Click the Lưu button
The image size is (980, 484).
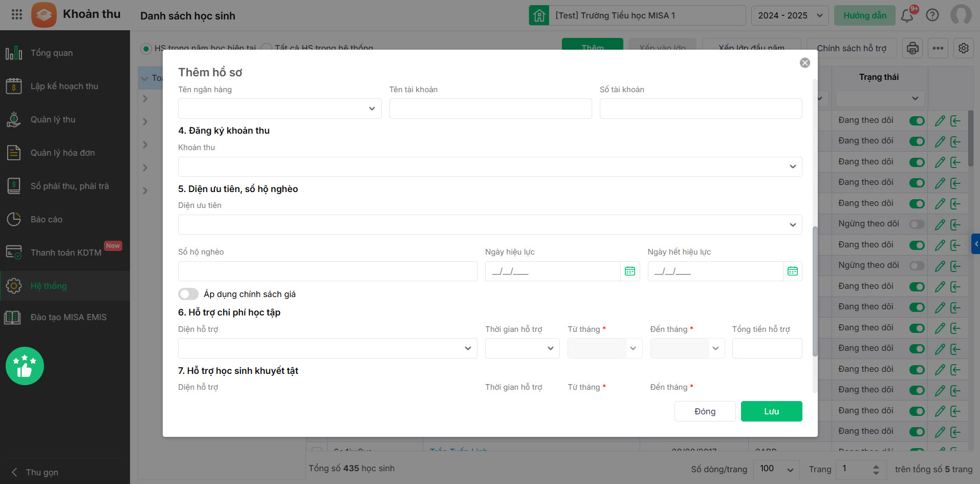(771, 411)
